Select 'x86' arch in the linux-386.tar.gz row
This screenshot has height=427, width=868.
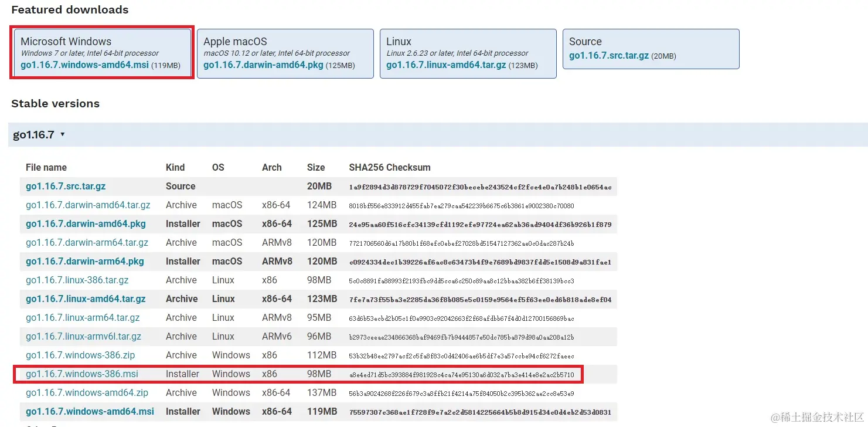click(x=270, y=280)
